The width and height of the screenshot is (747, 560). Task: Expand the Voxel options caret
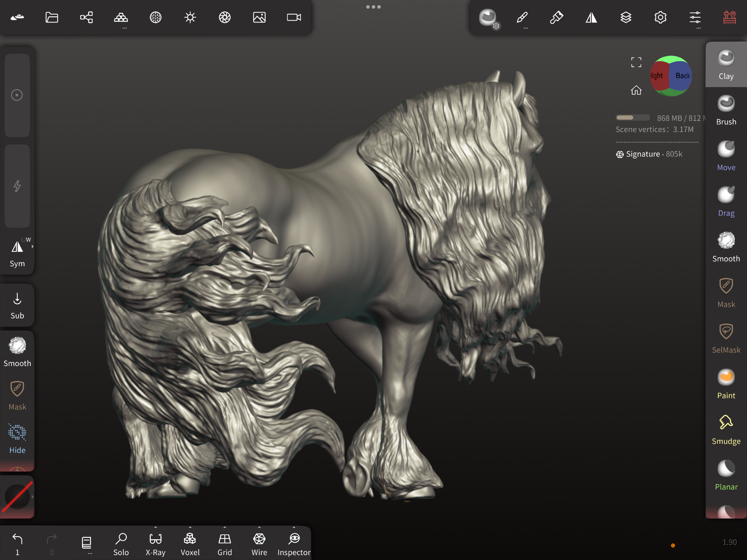190,527
